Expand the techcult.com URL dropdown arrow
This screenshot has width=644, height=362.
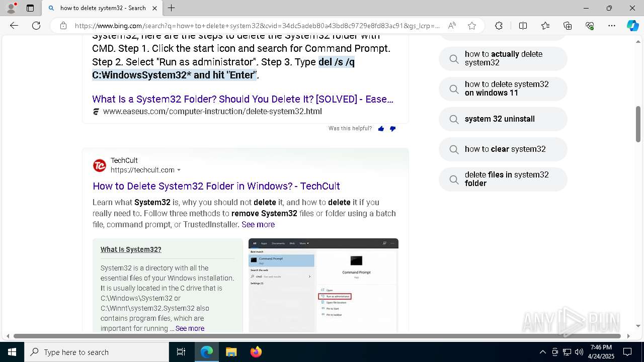(179, 170)
